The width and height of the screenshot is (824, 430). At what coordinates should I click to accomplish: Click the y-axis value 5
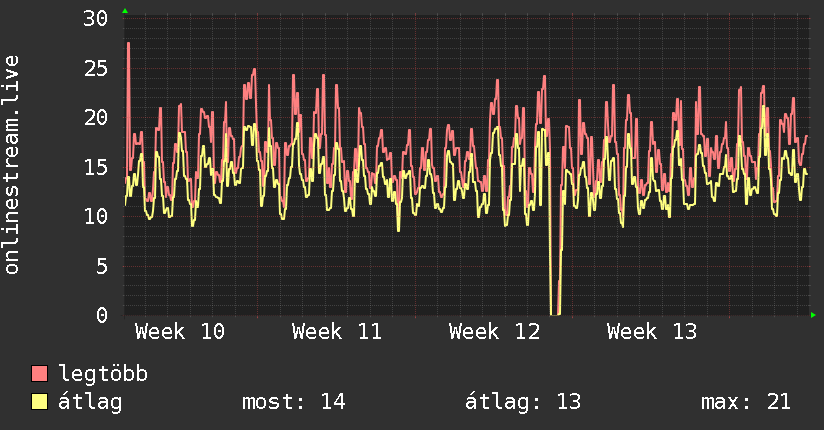pyautogui.click(x=102, y=266)
